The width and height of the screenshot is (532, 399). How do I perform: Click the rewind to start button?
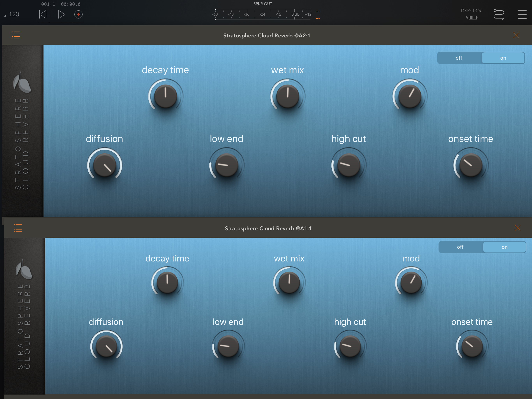[x=43, y=14]
